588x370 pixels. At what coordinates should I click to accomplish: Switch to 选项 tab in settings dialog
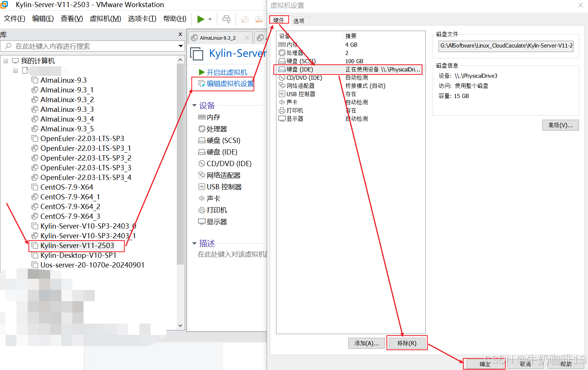(x=299, y=21)
